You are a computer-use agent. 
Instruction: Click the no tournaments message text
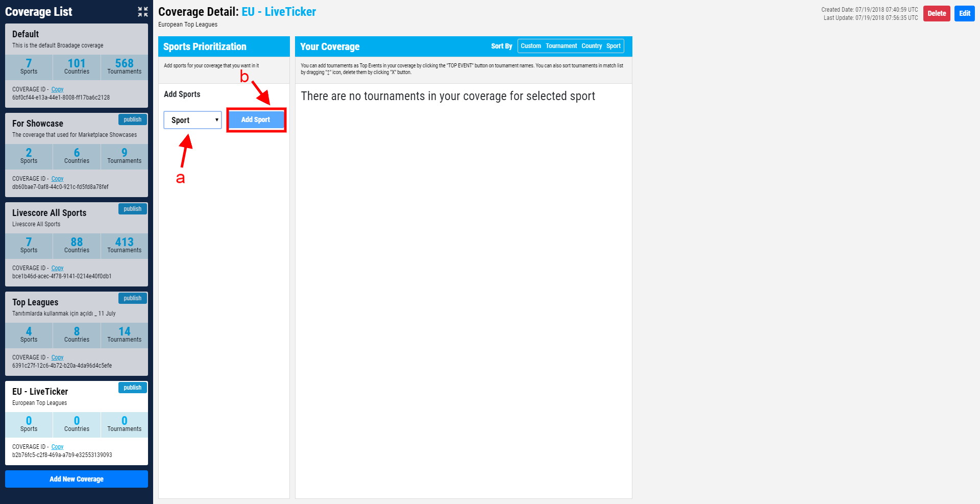pyautogui.click(x=448, y=96)
